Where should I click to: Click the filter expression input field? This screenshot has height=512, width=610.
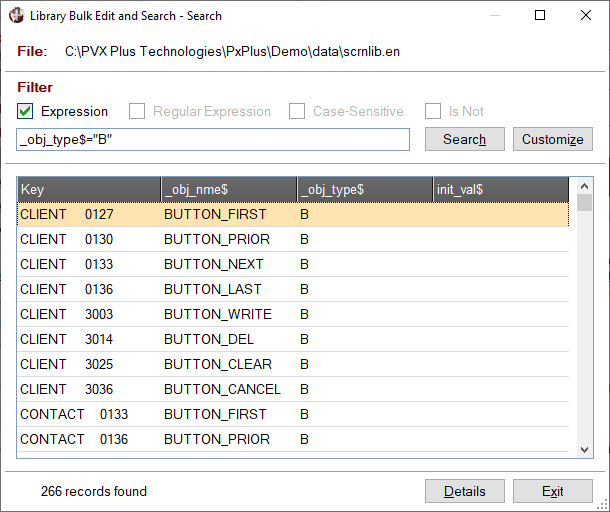[x=213, y=139]
